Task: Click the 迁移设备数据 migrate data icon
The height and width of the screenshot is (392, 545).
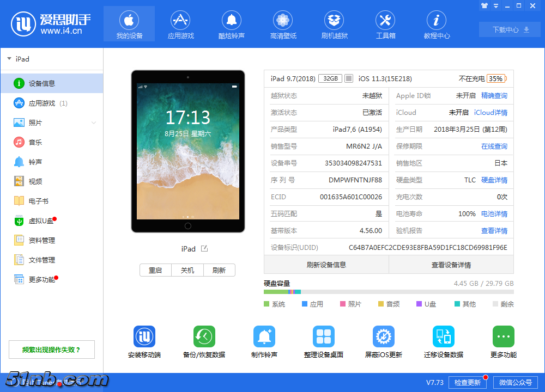Action: (443, 336)
